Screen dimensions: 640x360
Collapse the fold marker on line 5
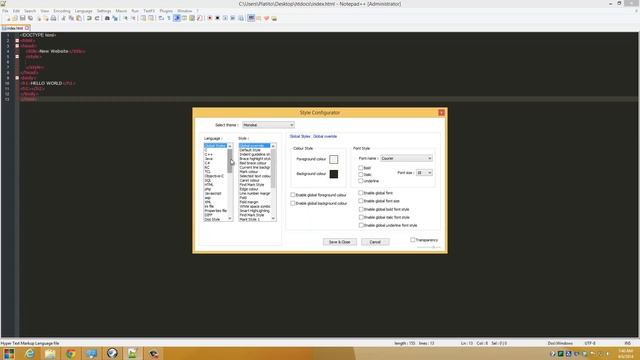pyautogui.click(x=17, y=57)
